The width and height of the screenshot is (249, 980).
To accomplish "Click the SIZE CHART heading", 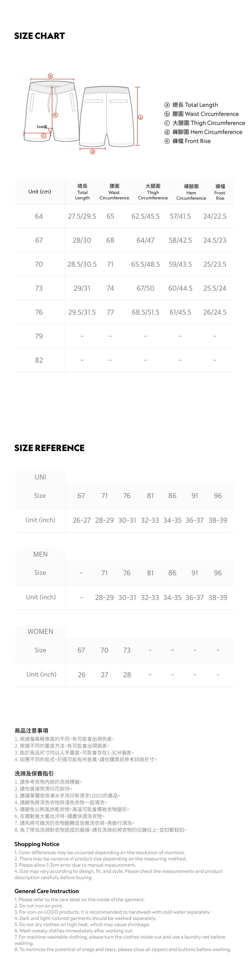I will click(40, 36).
